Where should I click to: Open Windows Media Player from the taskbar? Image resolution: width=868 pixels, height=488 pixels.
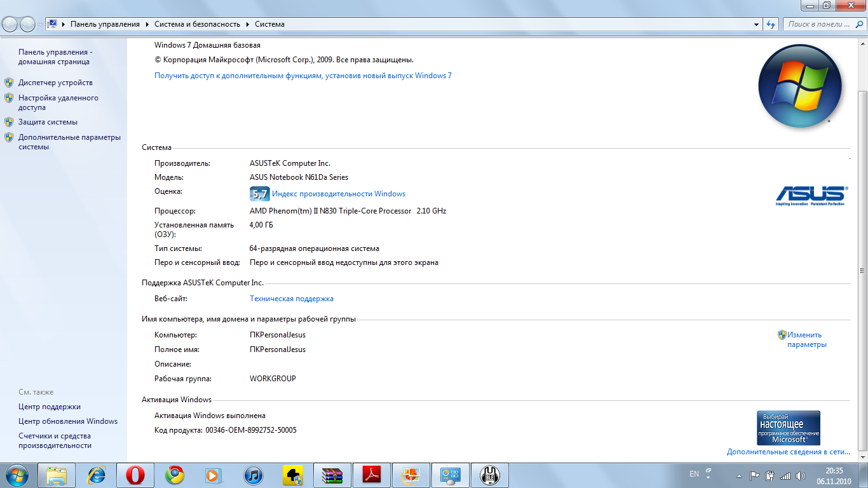coord(214,475)
